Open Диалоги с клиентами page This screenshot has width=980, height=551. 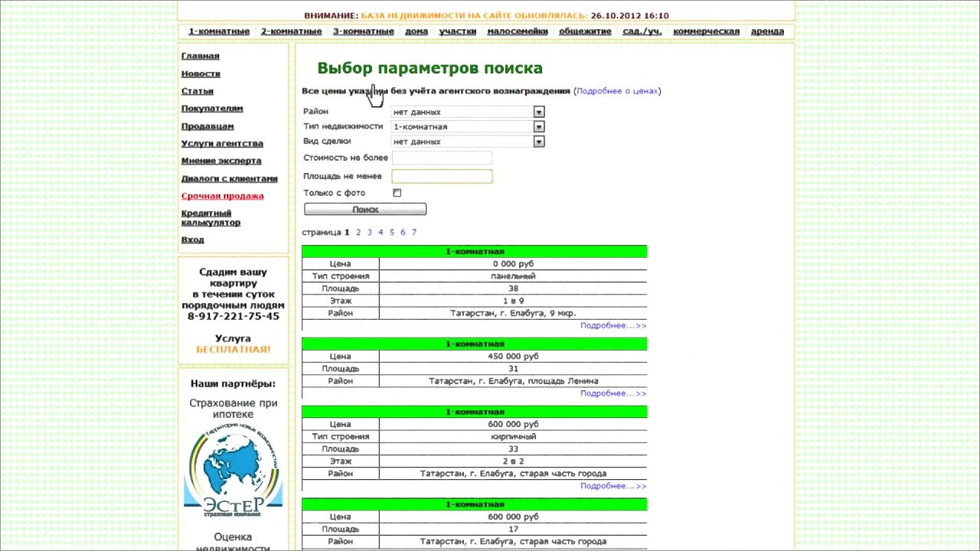click(x=229, y=178)
